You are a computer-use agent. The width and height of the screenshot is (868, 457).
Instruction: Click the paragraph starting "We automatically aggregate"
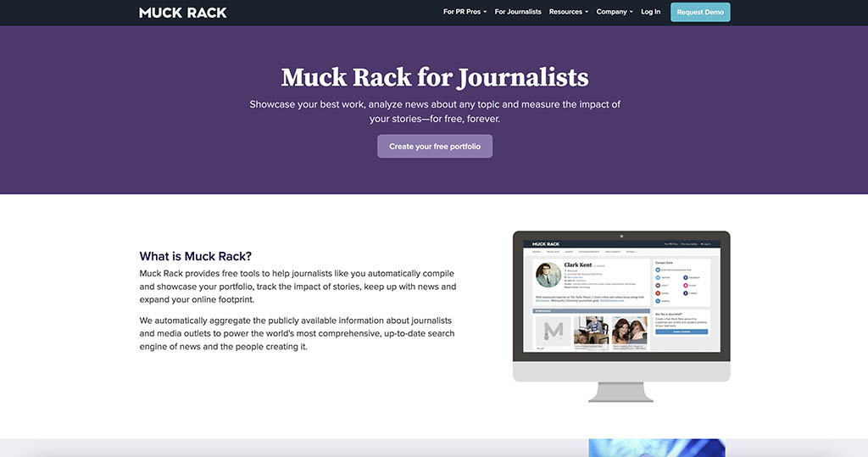click(x=297, y=333)
